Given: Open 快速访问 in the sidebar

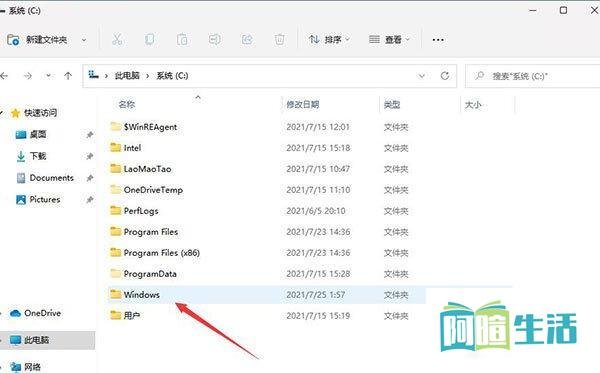Looking at the screenshot, I should point(40,113).
